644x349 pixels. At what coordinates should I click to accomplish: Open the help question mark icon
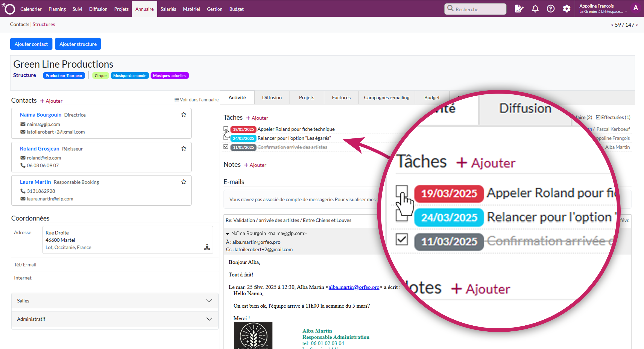coord(551,9)
